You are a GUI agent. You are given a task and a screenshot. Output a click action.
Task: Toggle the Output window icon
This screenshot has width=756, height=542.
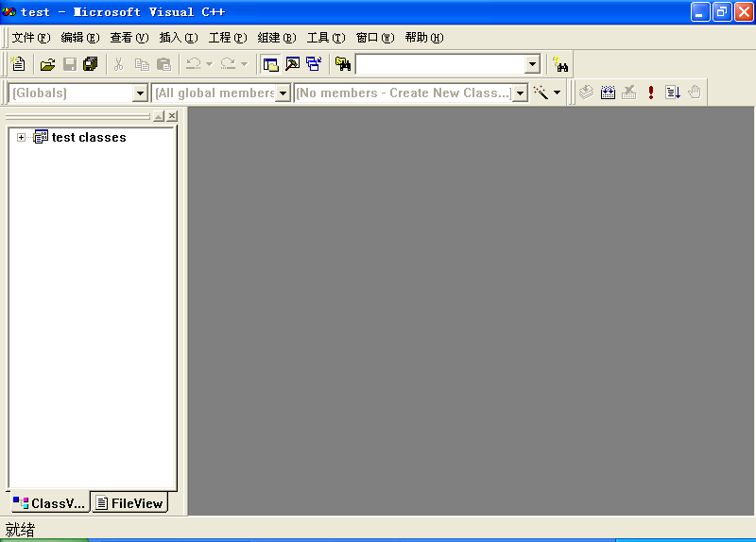293,64
